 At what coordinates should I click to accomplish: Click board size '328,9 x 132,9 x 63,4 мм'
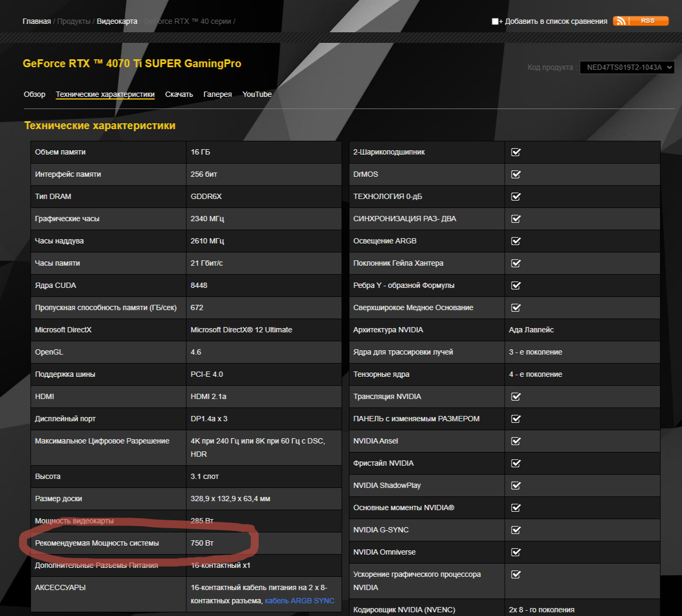click(230, 499)
